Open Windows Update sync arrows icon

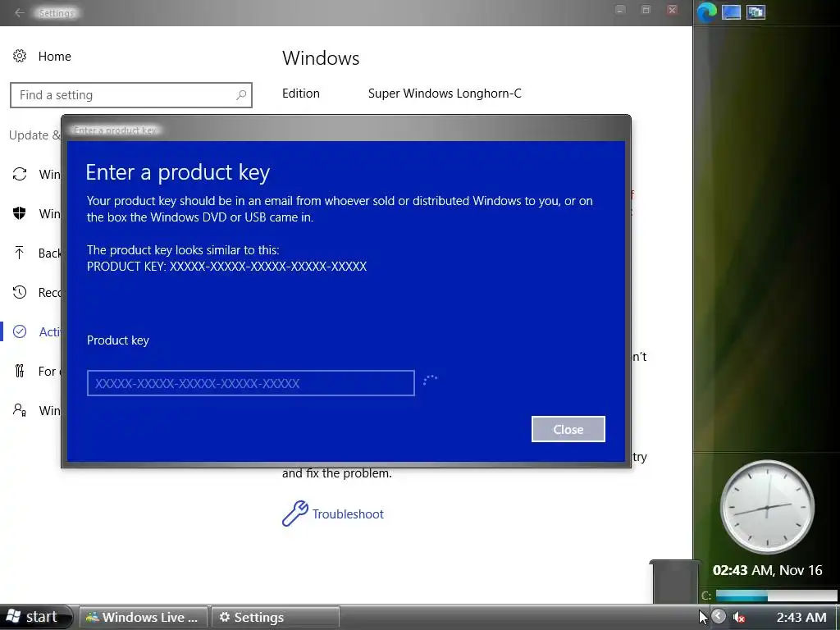point(20,174)
